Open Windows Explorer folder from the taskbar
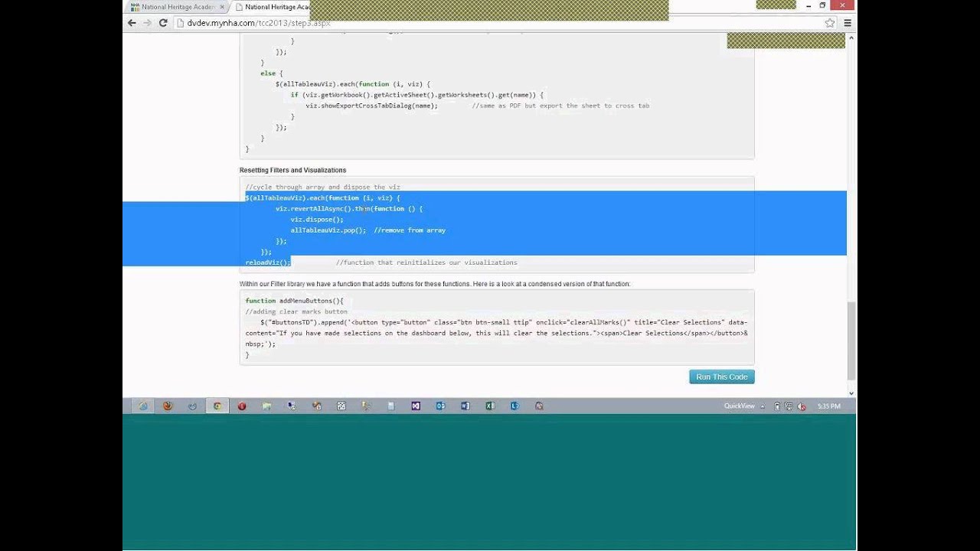Screen dimensions: 980x551 pyautogui.click(x=266, y=406)
